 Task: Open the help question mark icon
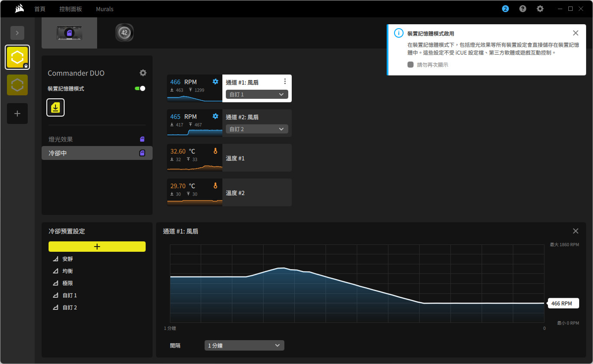(523, 9)
